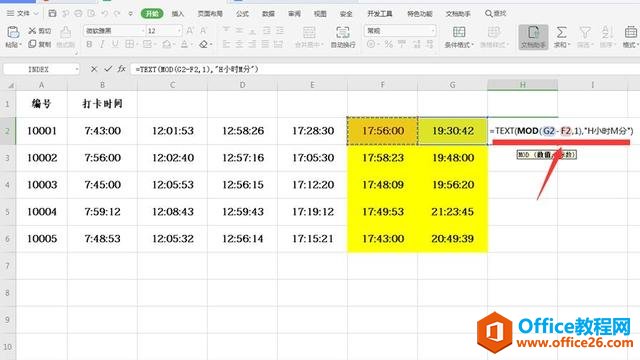Select row 3 header

[8, 158]
